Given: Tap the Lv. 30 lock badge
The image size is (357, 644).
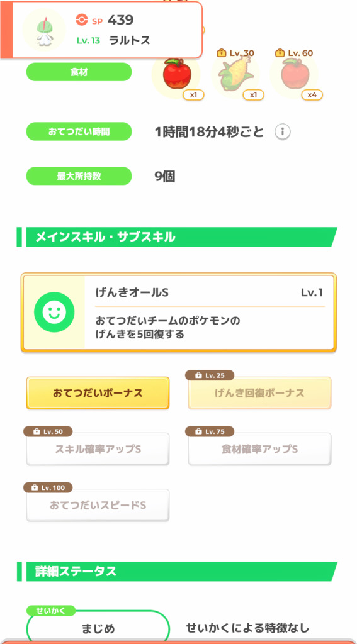Looking at the screenshot, I should pos(235,53).
